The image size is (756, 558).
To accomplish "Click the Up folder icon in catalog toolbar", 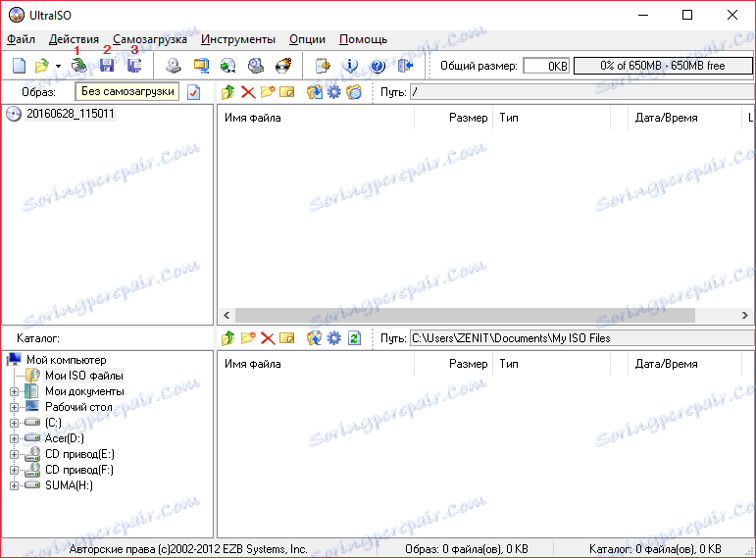I will pyautogui.click(x=228, y=338).
